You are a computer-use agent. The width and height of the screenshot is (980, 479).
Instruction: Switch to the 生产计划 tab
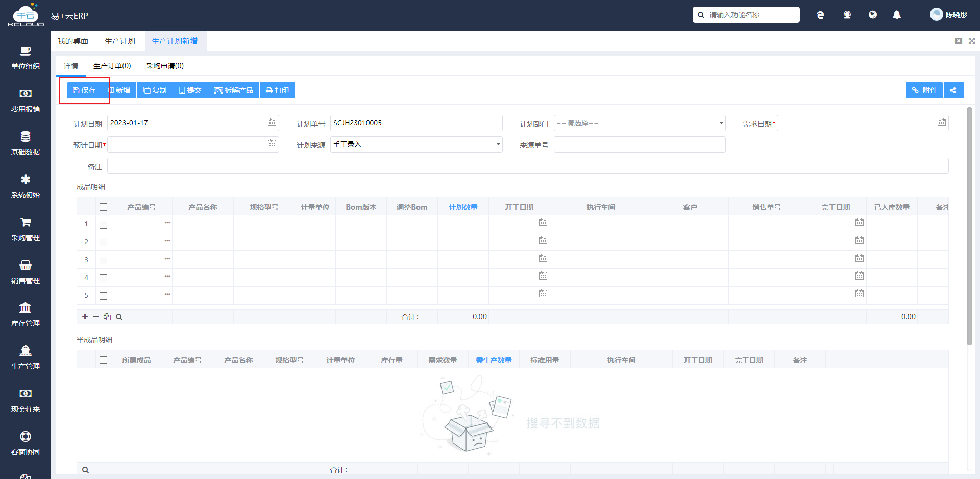(120, 41)
